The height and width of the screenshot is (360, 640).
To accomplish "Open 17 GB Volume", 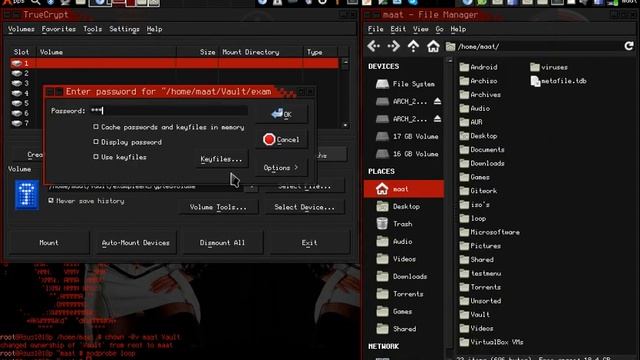I will pos(407,136).
